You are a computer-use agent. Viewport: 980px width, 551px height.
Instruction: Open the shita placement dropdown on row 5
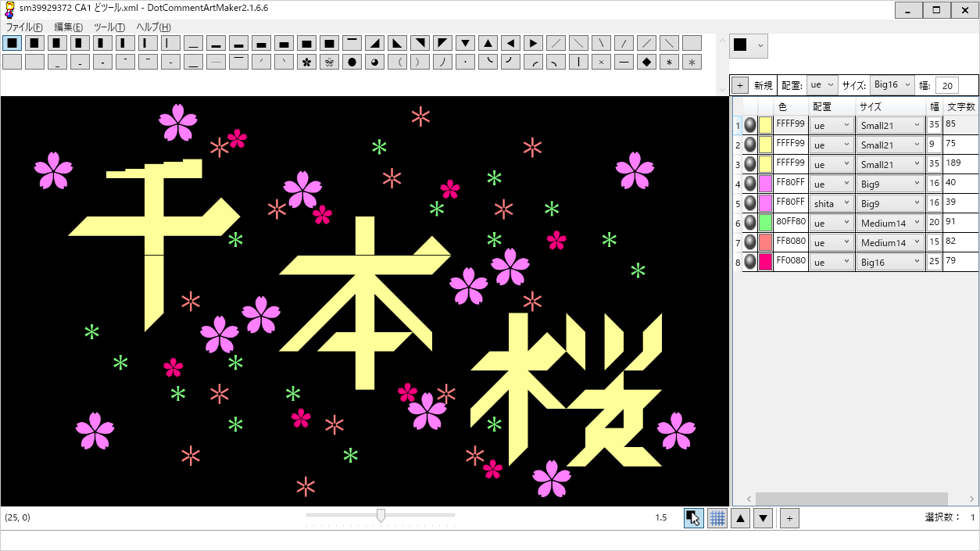click(x=832, y=203)
